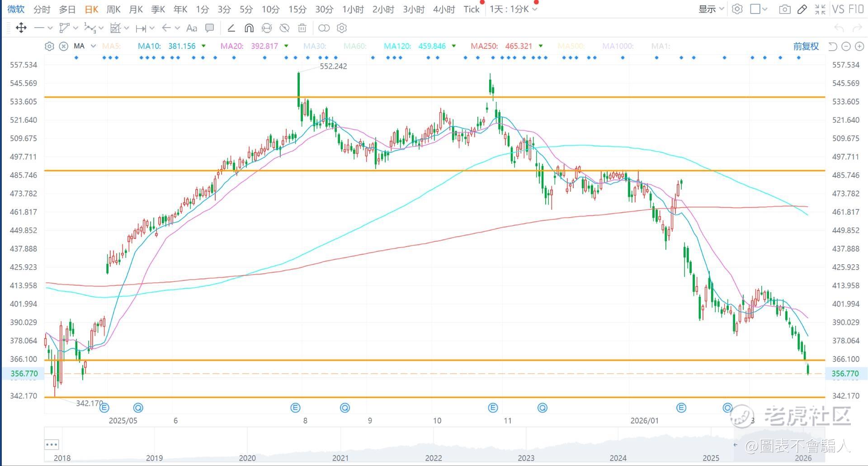Switch to the 多日 multi-day tab
Viewport: 868px width, 466px height.
coord(67,9)
